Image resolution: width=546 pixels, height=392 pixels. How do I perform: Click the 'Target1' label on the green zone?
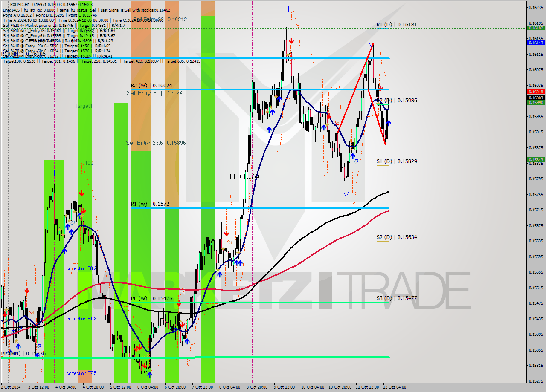tap(84, 106)
